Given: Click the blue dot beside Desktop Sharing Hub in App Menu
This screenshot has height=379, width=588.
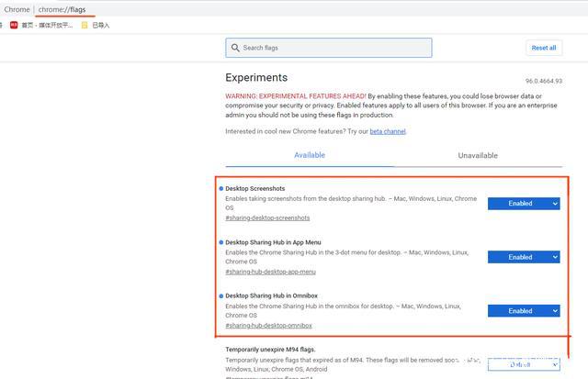Looking at the screenshot, I should (x=220, y=242).
